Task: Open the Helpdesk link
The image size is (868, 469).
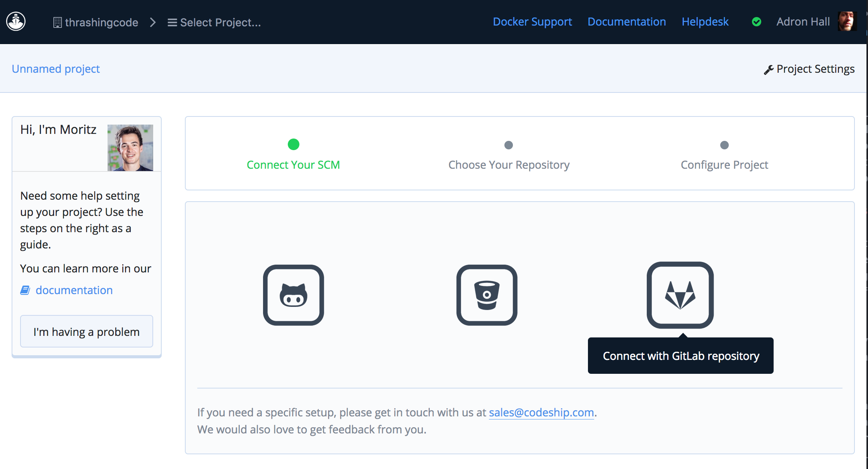Action: pyautogui.click(x=705, y=22)
